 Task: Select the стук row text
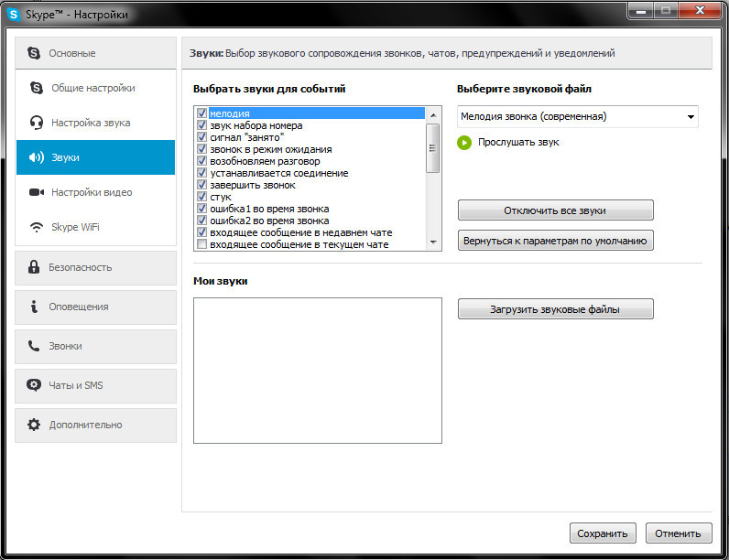click(221, 197)
